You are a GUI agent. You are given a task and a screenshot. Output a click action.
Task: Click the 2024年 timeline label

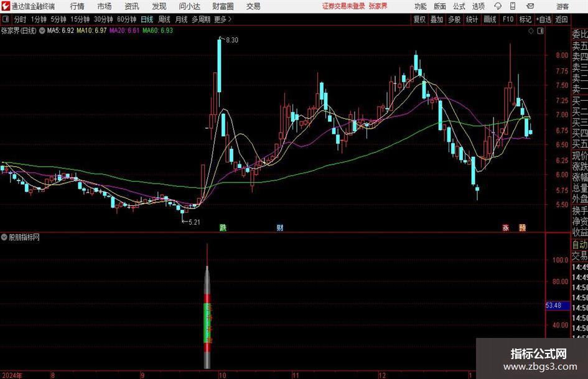(11, 375)
